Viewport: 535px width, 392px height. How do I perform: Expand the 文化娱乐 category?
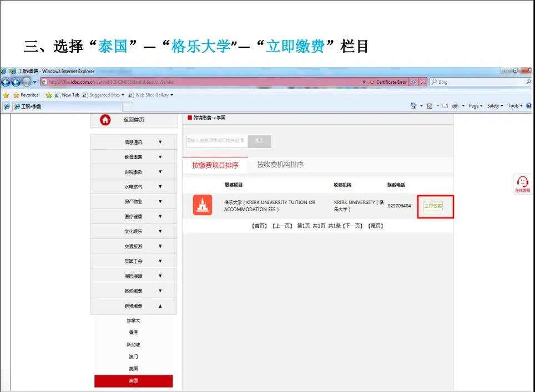(x=133, y=231)
